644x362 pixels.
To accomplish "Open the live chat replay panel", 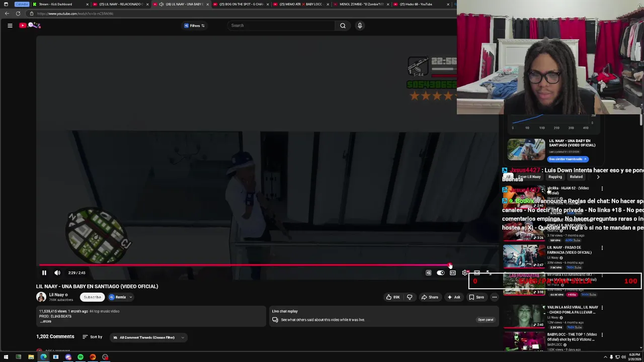I will click(x=486, y=320).
